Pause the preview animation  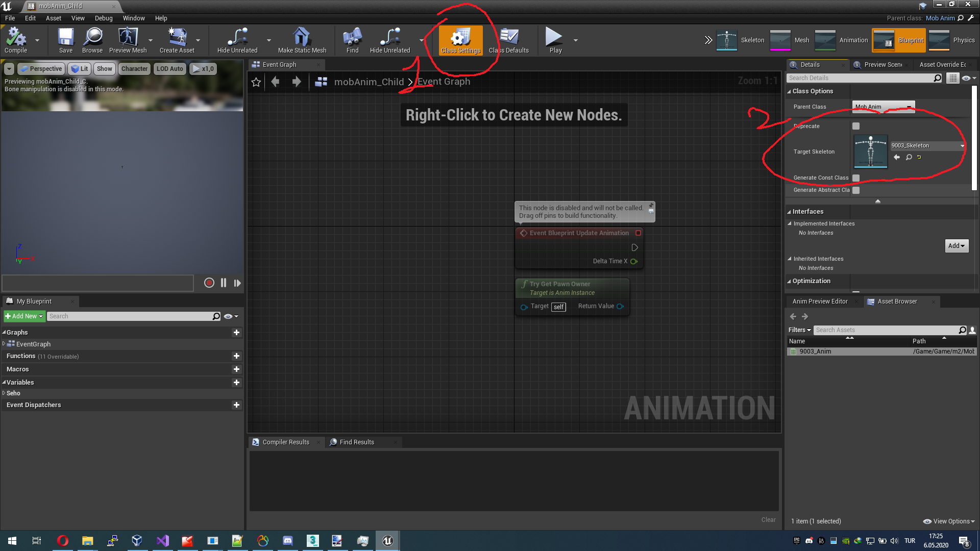224,283
